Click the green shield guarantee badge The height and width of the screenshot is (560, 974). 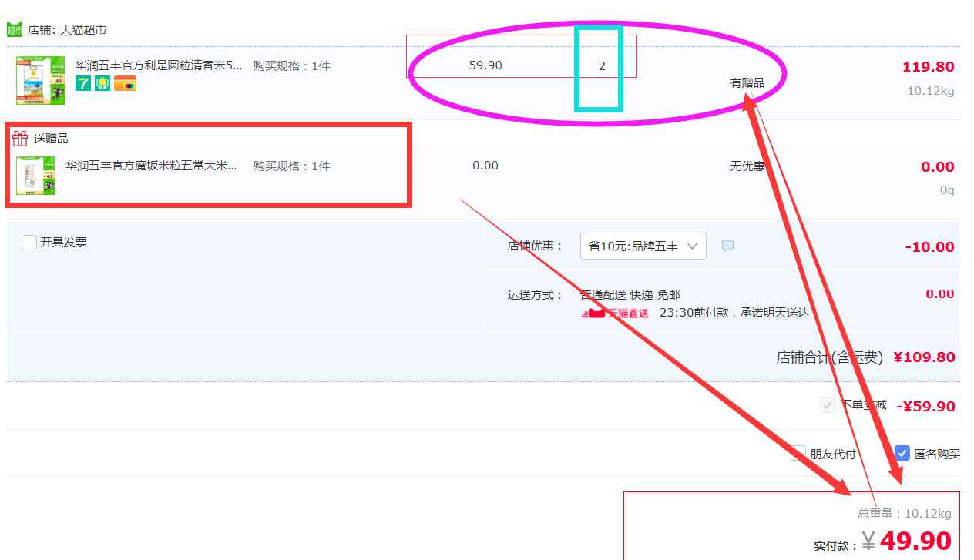coord(102,83)
